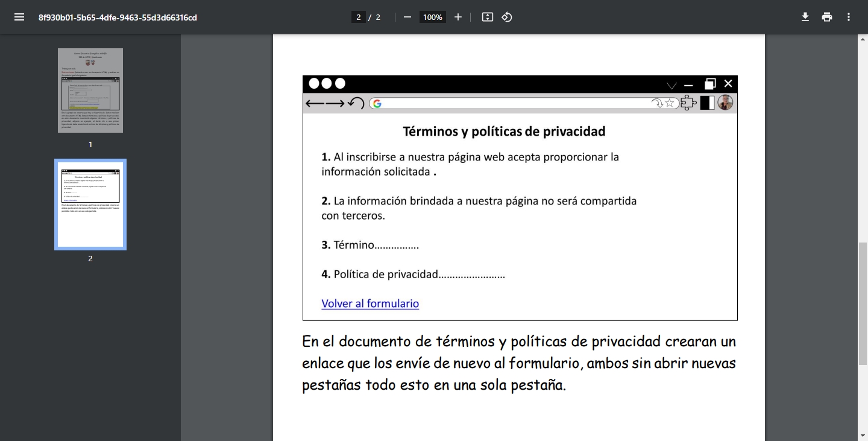Click the mock browser tab search chevron
The image size is (868, 441).
(671, 86)
